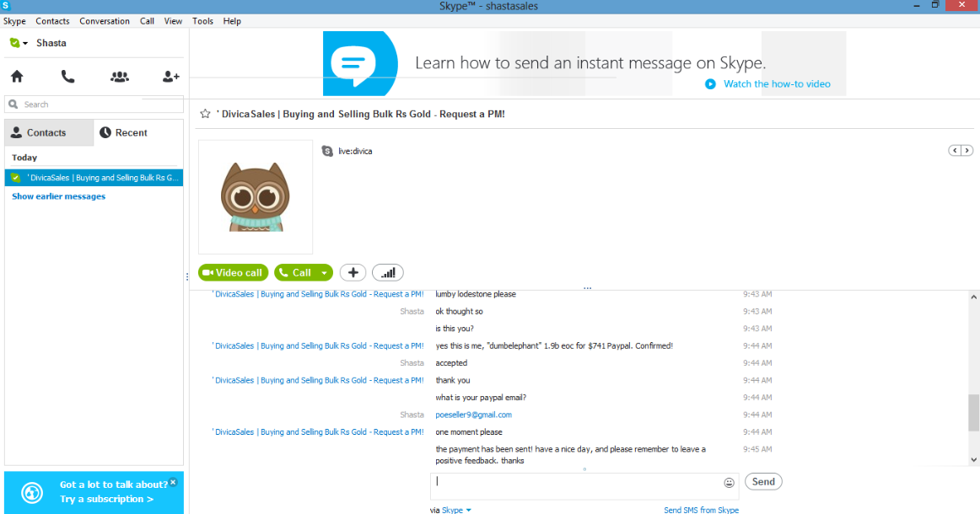
Task: Click message "is this you?"
Action: click(455, 329)
